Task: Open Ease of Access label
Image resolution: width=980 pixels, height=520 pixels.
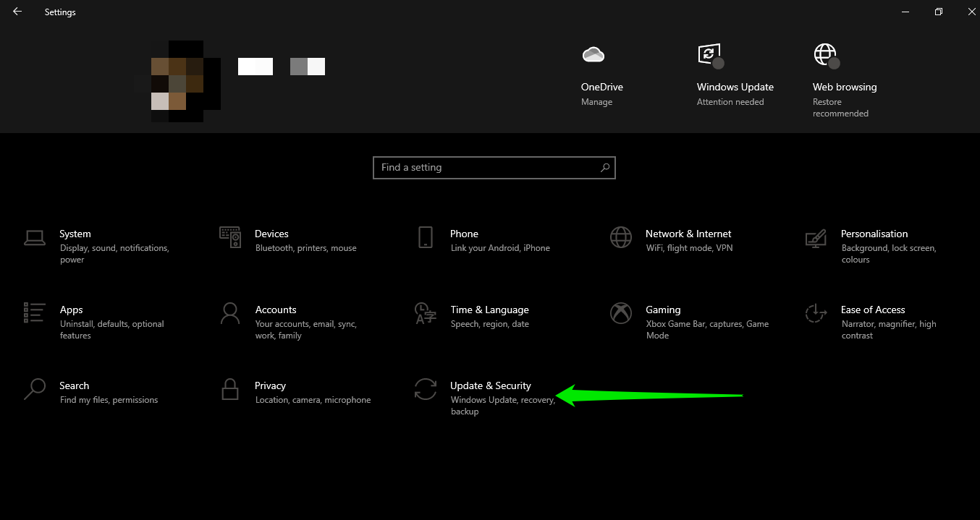Action: tap(873, 310)
